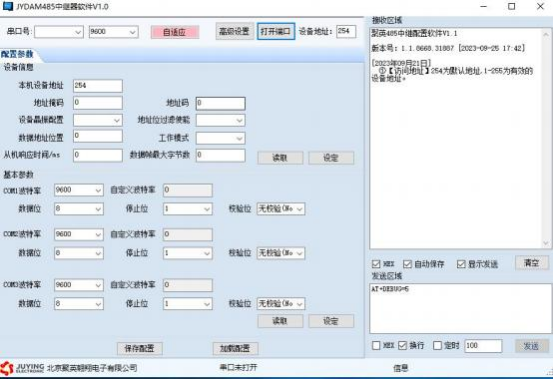Toggle HEX checkbox below the receive area

click(x=376, y=264)
